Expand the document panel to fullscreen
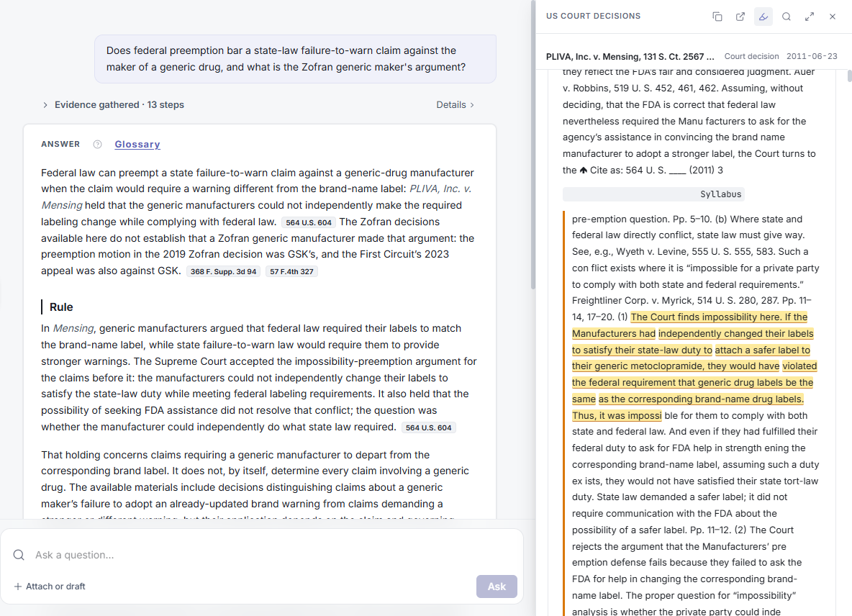Viewport: 852px width, 616px height. click(x=810, y=17)
